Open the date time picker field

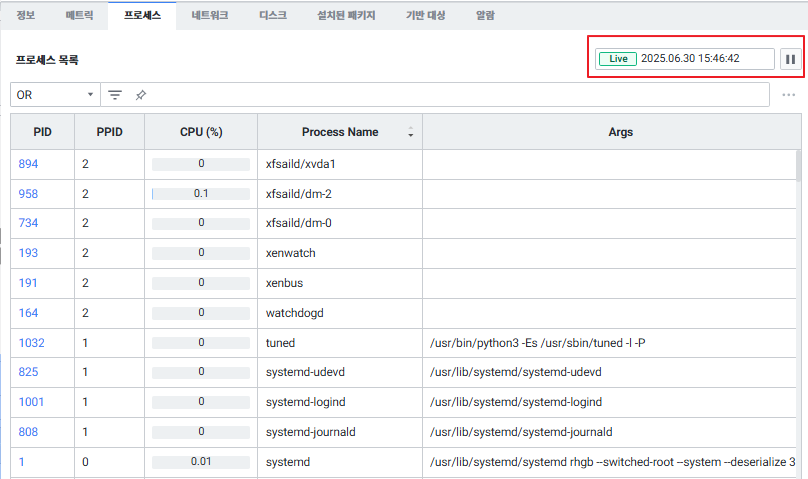[x=704, y=59]
